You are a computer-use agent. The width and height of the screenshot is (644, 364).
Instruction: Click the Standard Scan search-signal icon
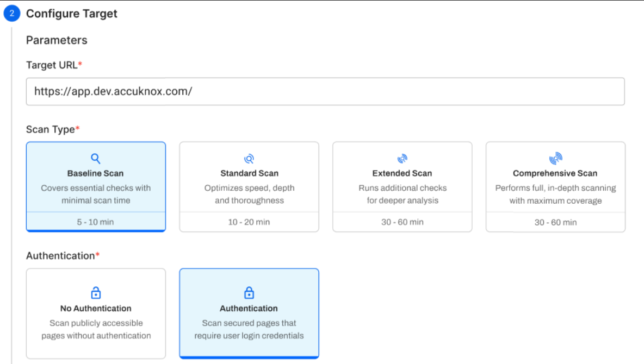(249, 158)
